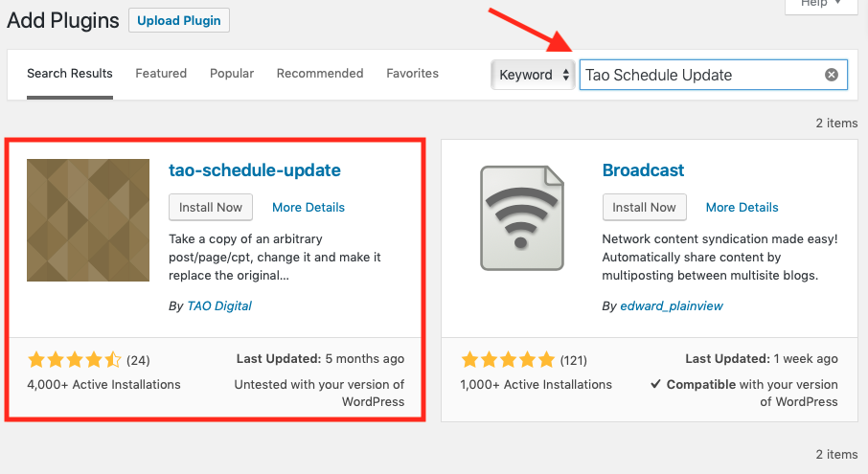
Task: View More Details for tao-schedule-update
Action: pyautogui.click(x=308, y=208)
